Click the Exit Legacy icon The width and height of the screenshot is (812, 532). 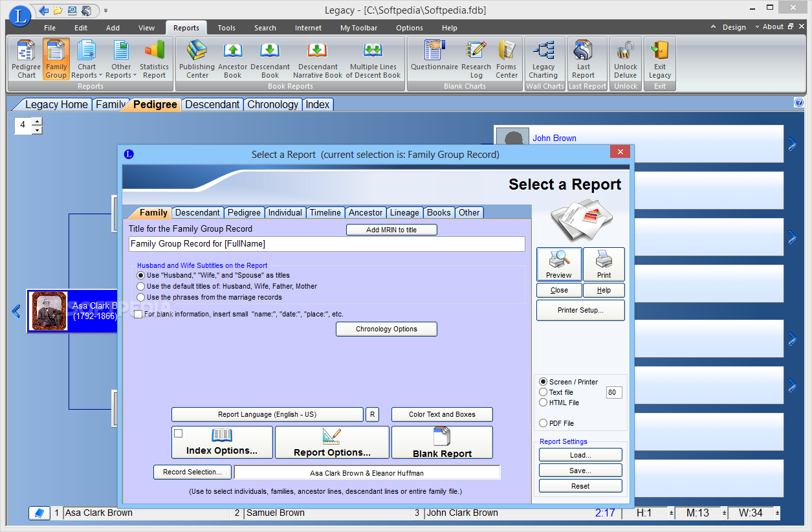click(x=660, y=59)
